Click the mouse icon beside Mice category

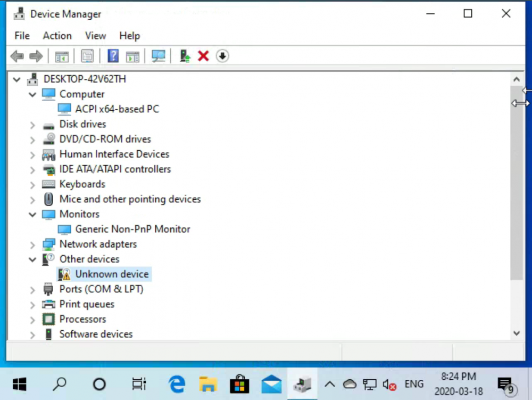click(x=49, y=199)
